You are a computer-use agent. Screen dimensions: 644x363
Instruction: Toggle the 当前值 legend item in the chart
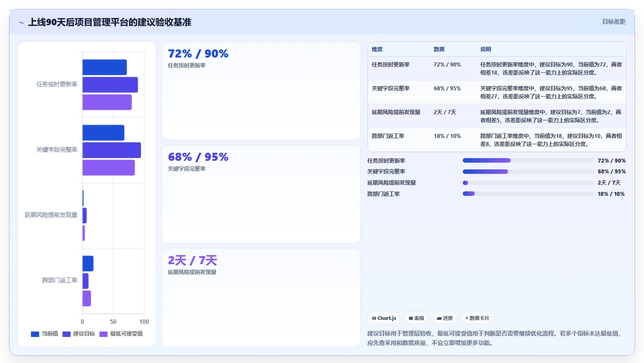(x=44, y=334)
